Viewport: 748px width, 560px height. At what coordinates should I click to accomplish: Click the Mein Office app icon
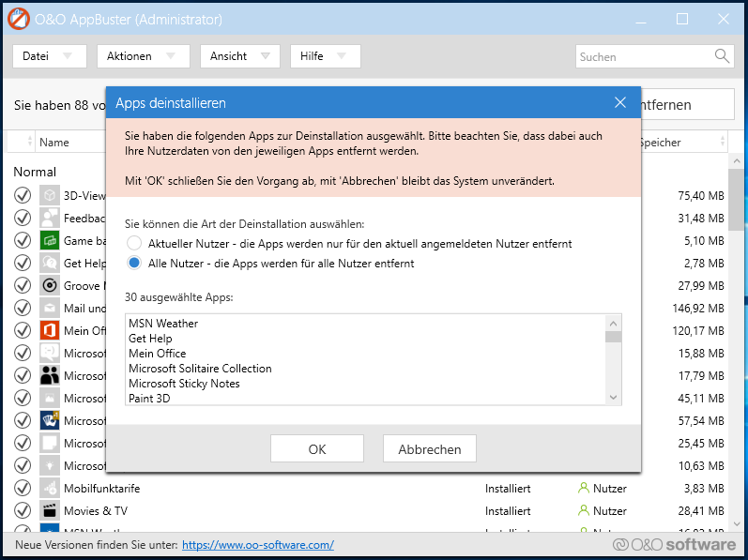(x=50, y=330)
